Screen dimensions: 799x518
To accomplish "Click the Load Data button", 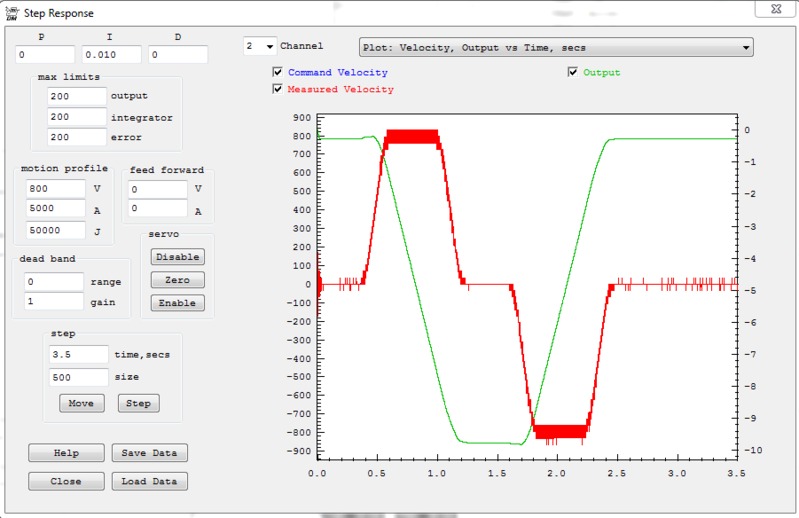I will click(x=148, y=482).
